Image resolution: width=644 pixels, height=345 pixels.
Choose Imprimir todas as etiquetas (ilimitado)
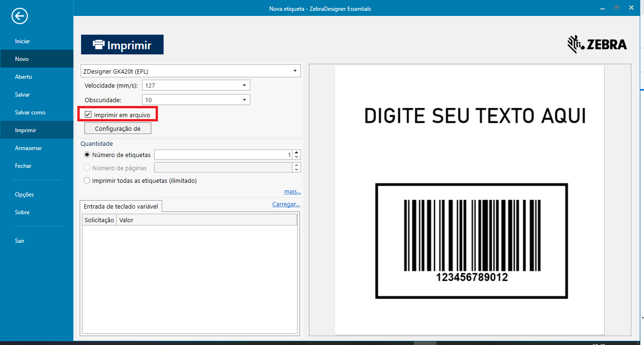[x=87, y=180]
